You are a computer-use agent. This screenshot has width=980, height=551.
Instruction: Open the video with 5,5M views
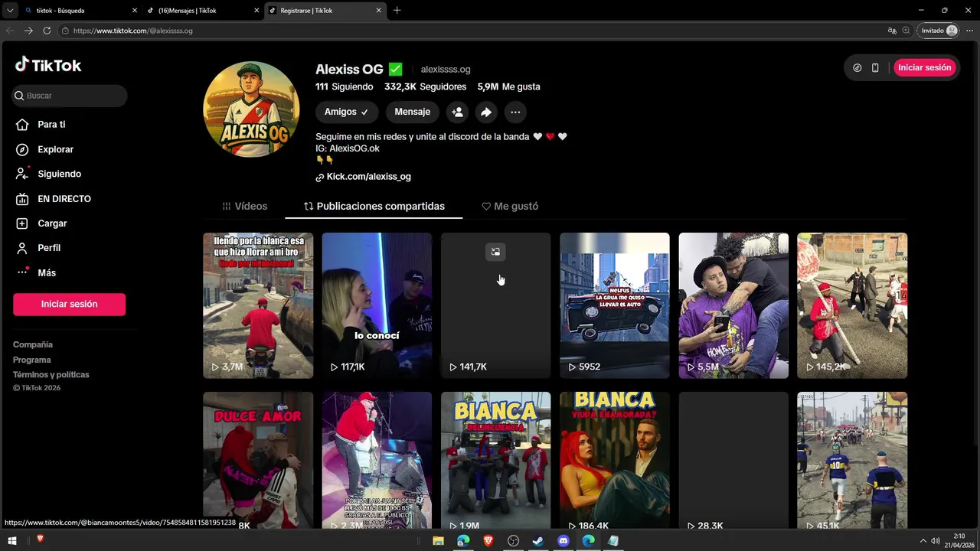[x=733, y=305]
